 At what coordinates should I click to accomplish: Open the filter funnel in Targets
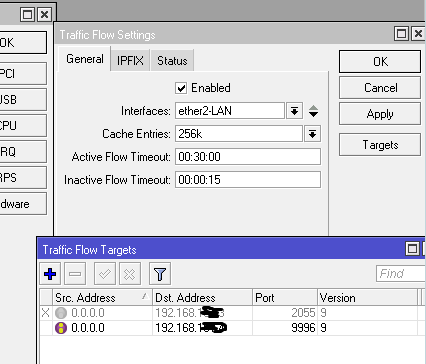pyautogui.click(x=160, y=274)
